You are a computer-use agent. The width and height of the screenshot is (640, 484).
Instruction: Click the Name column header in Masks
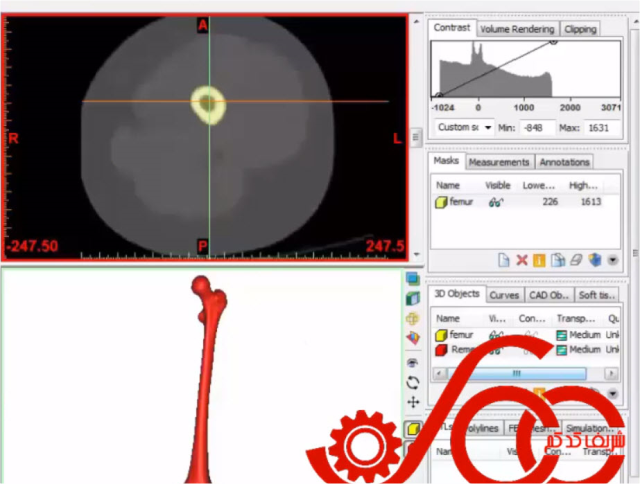point(448,186)
